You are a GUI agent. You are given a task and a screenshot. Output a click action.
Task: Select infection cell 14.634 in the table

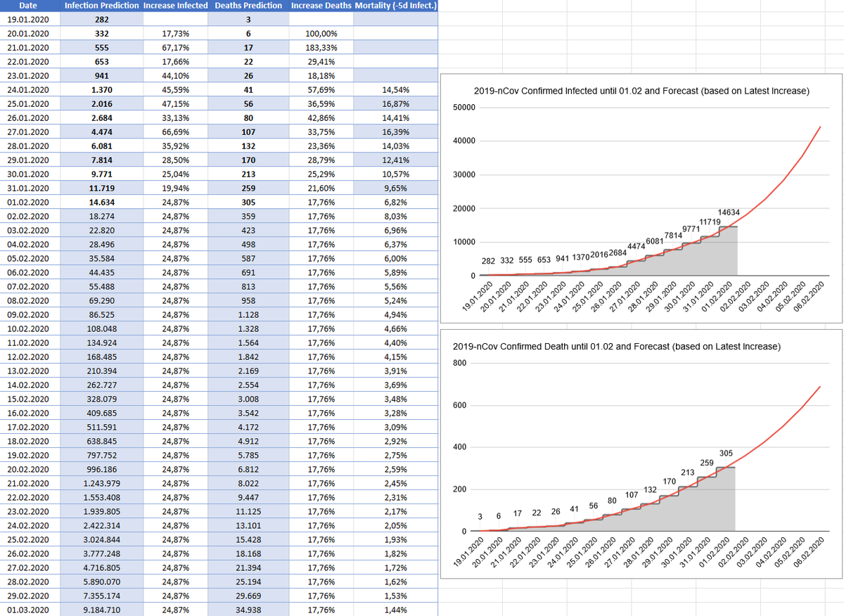coord(101,203)
